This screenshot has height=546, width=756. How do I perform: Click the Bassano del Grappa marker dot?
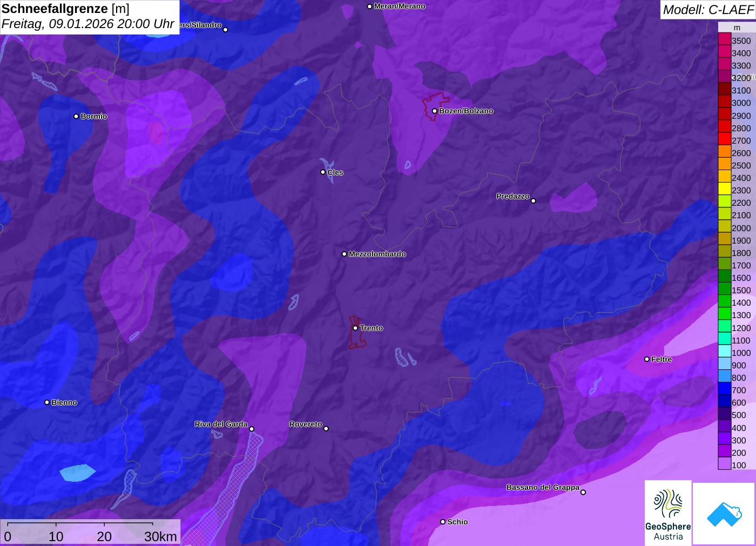tap(583, 492)
